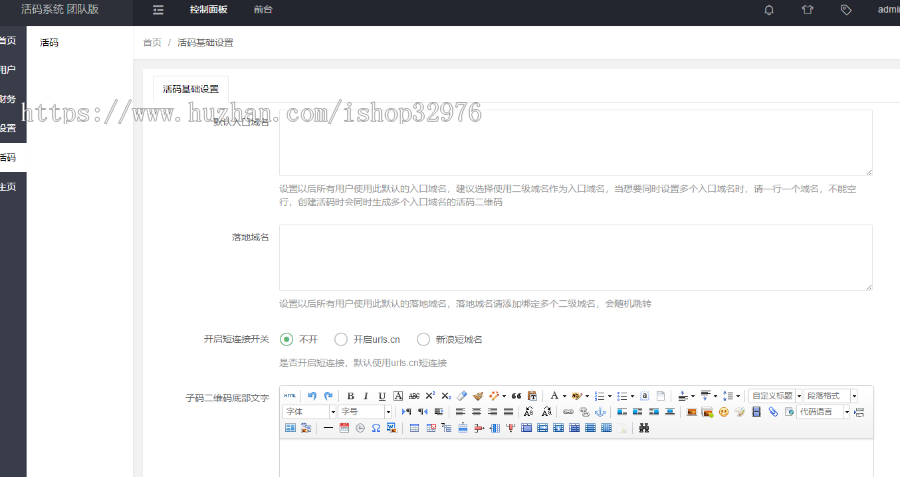Center align text in editor
Viewport: 900px width, 477px height.
tap(476, 412)
